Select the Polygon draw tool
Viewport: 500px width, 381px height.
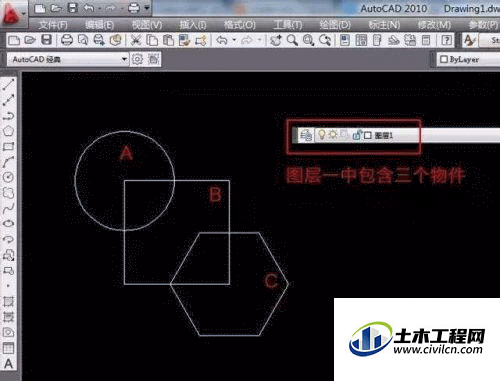(8, 131)
